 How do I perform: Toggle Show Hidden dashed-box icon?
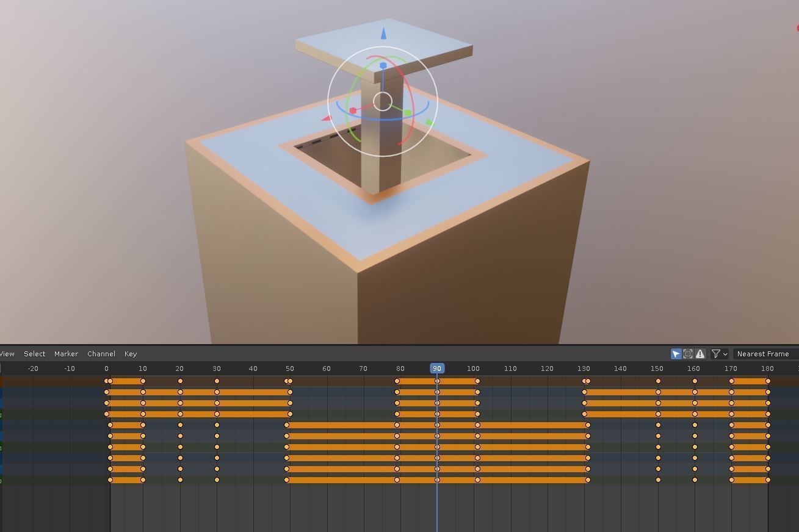point(688,354)
